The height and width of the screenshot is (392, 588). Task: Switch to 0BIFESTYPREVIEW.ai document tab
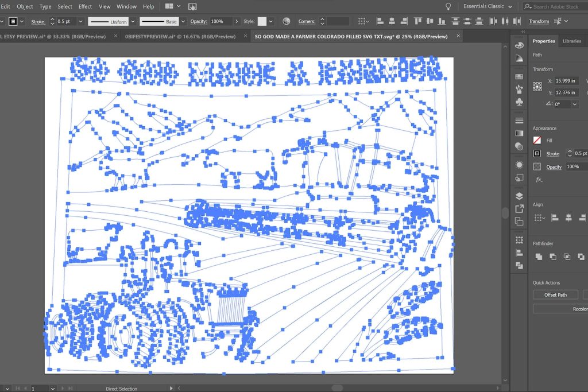180,36
